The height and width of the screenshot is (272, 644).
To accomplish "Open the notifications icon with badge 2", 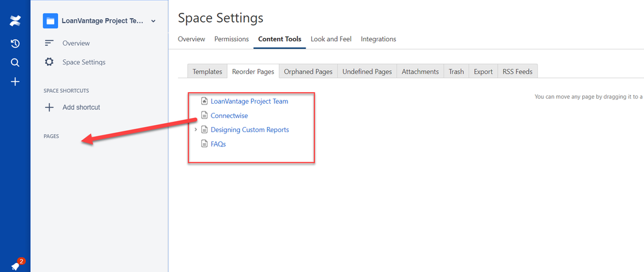I will (x=17, y=264).
